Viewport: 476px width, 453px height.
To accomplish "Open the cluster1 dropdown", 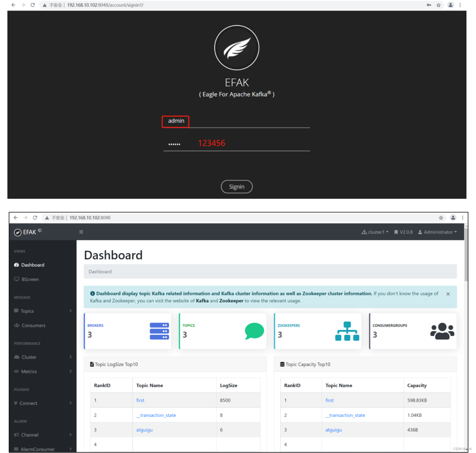I will 375,232.
